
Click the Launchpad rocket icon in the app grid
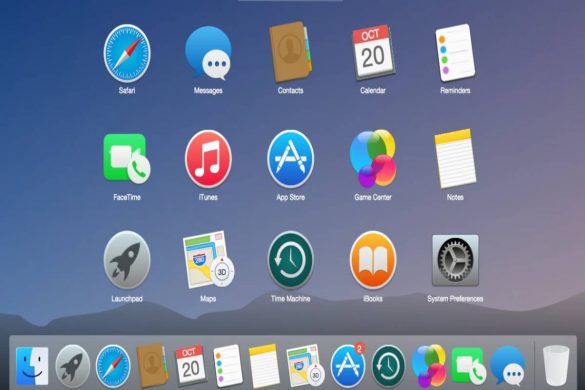(127, 260)
